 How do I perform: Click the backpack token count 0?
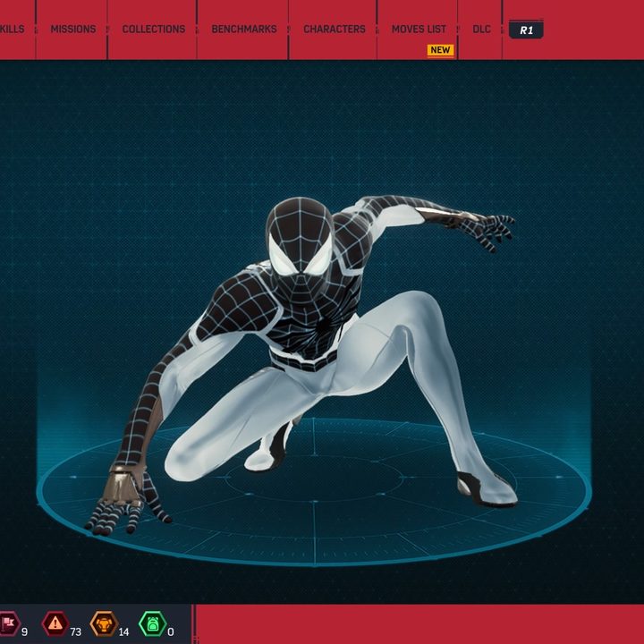[171, 631]
